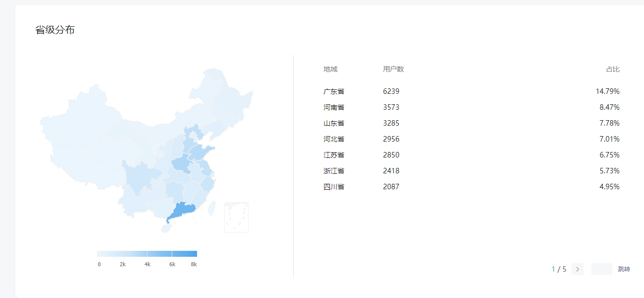
Task: Select the 山东省 row label
Action: click(334, 123)
